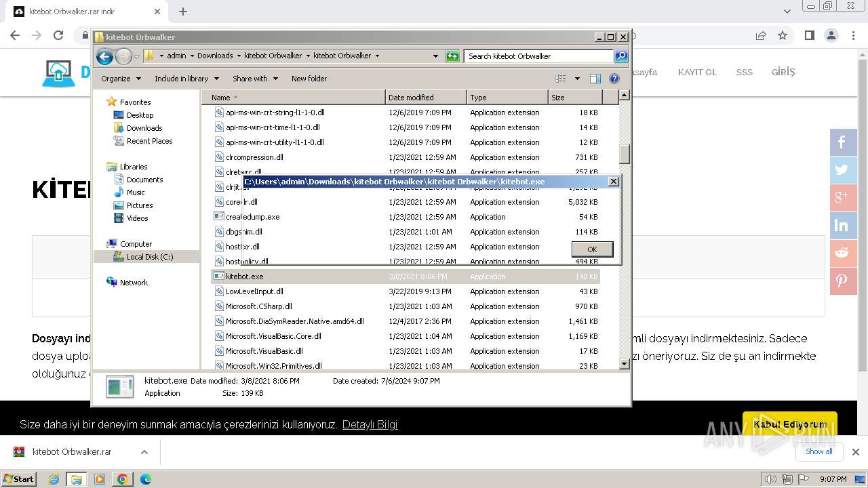
Task: Sort by Date modified column
Action: point(426,98)
